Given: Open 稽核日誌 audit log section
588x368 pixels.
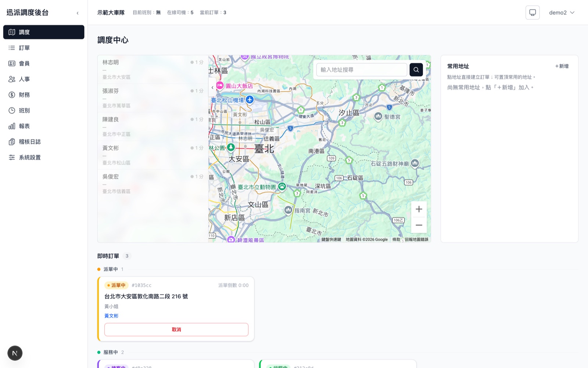Looking at the screenshot, I should [44, 142].
